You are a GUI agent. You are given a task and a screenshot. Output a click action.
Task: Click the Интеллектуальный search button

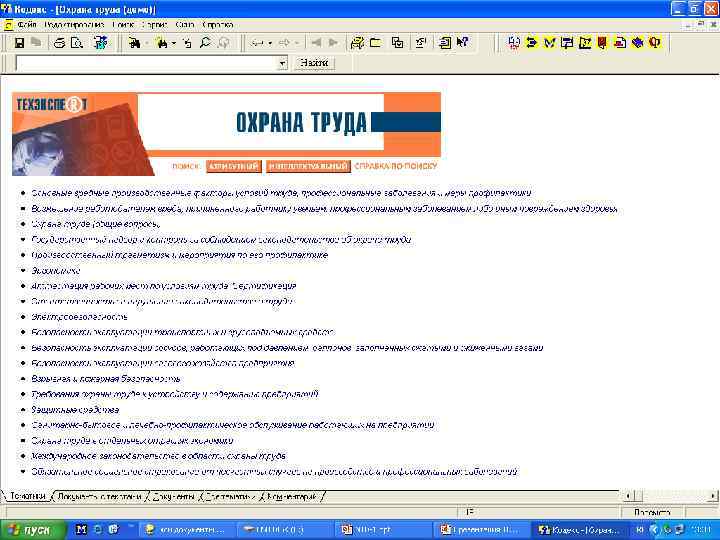[308, 166]
